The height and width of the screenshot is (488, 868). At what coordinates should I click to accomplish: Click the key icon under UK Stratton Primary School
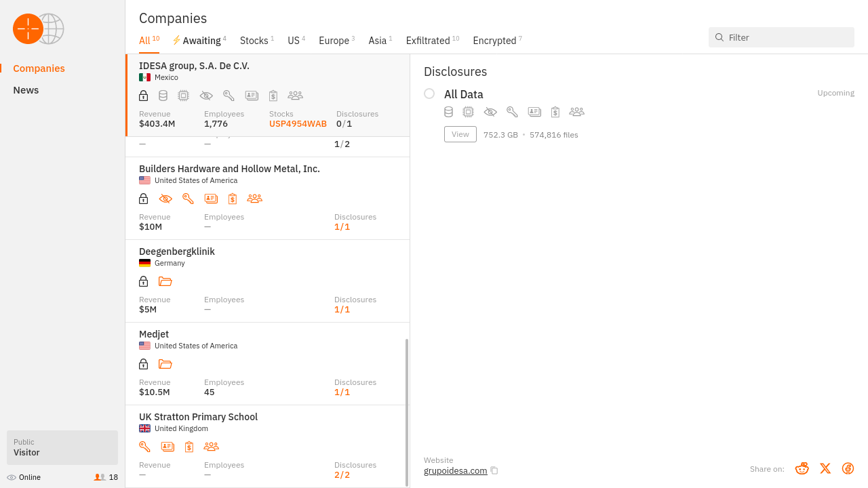click(144, 447)
